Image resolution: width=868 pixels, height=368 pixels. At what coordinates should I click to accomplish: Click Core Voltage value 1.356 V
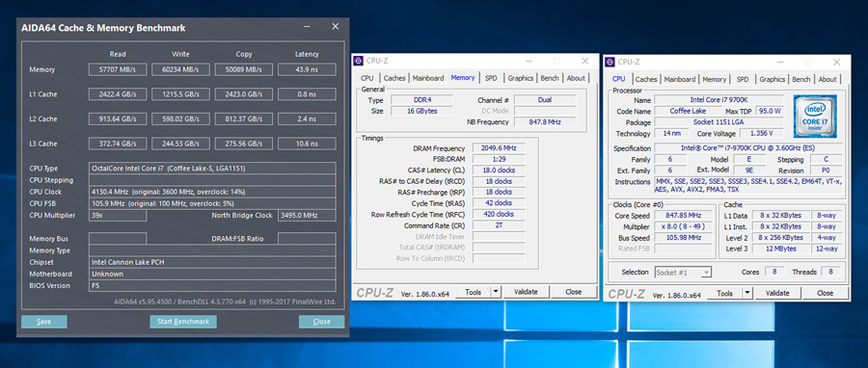pyautogui.click(x=761, y=134)
